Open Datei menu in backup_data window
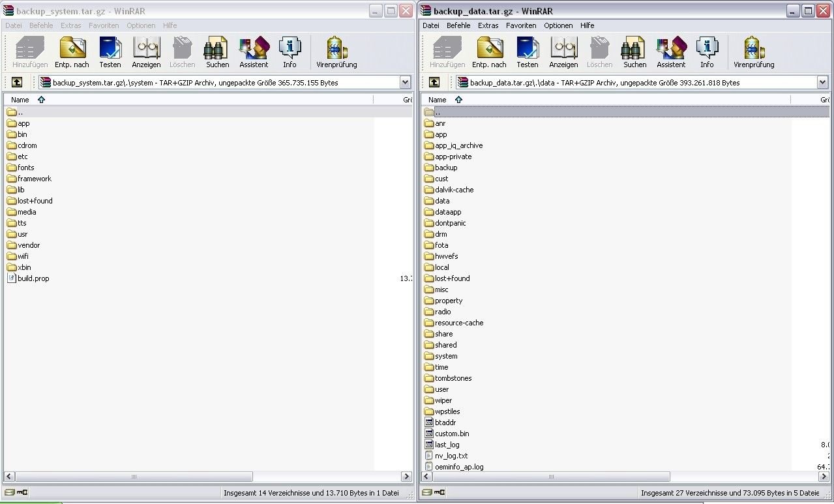The height and width of the screenshot is (504, 834). pyautogui.click(x=431, y=25)
